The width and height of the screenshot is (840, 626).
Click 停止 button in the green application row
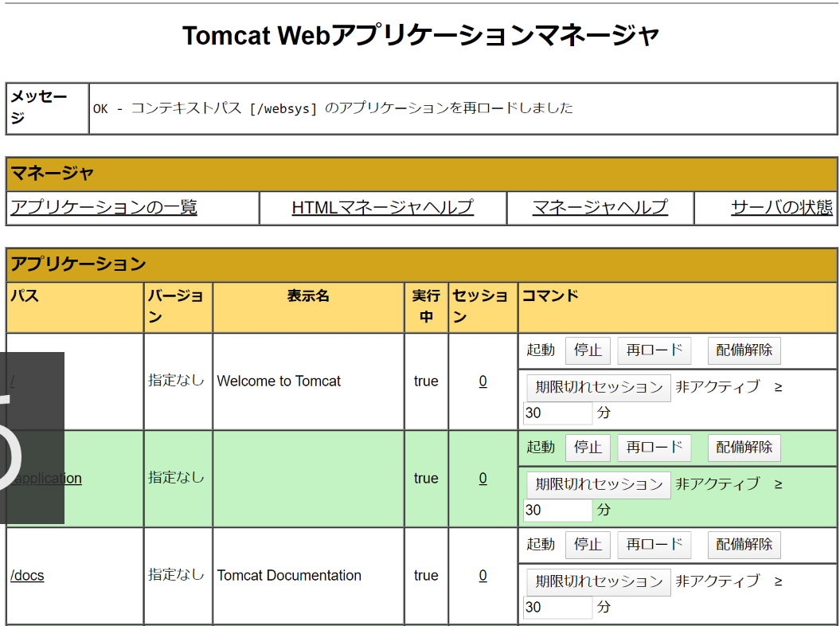(x=588, y=448)
